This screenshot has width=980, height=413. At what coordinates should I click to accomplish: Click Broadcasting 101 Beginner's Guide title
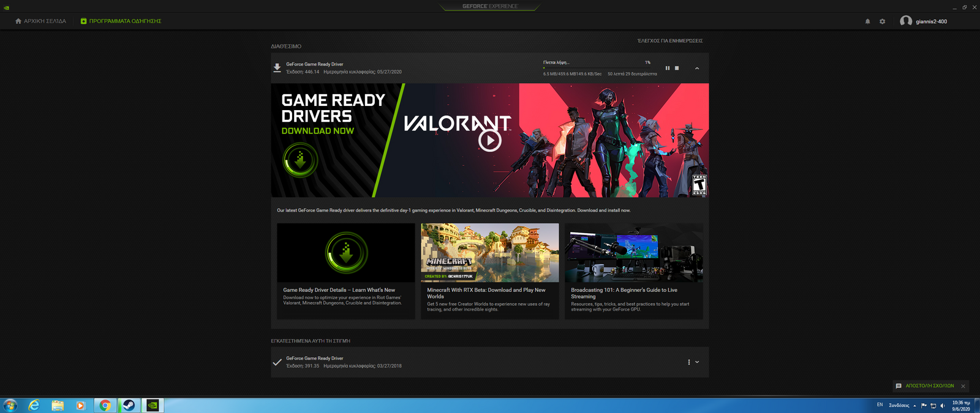(x=624, y=293)
